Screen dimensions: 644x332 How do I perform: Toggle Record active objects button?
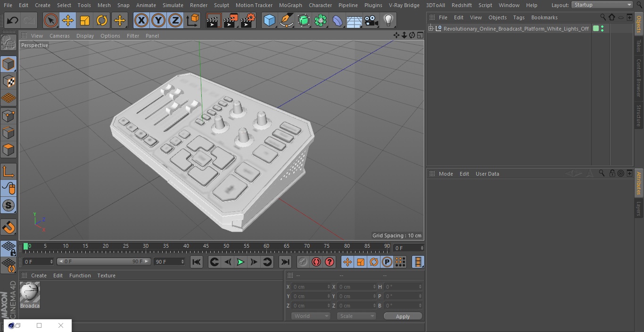click(x=303, y=262)
